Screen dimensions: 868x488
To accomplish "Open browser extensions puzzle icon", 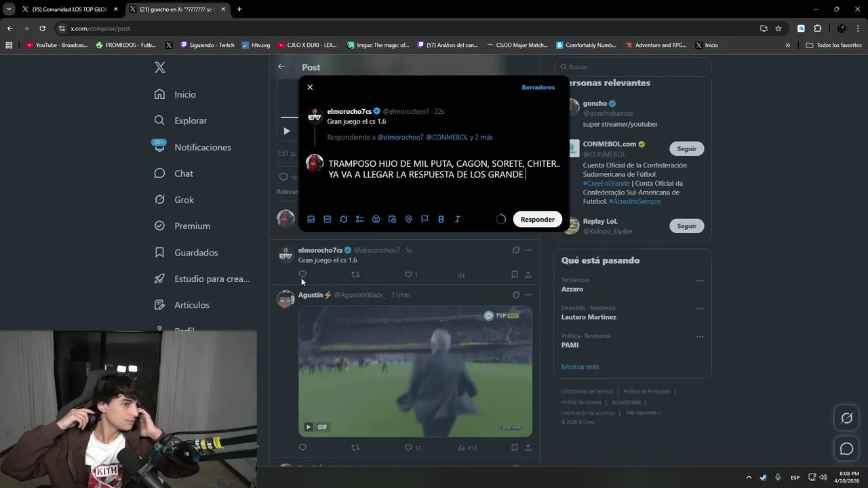I will tap(817, 28).
